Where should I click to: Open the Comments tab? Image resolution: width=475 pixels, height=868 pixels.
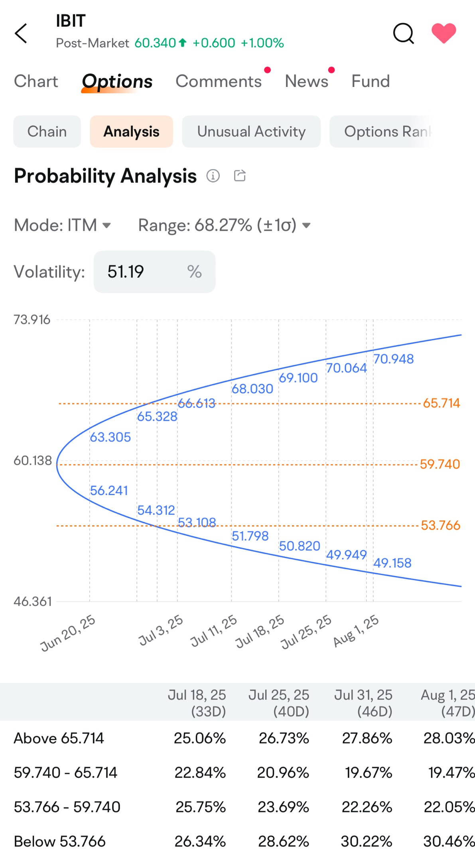(x=219, y=81)
